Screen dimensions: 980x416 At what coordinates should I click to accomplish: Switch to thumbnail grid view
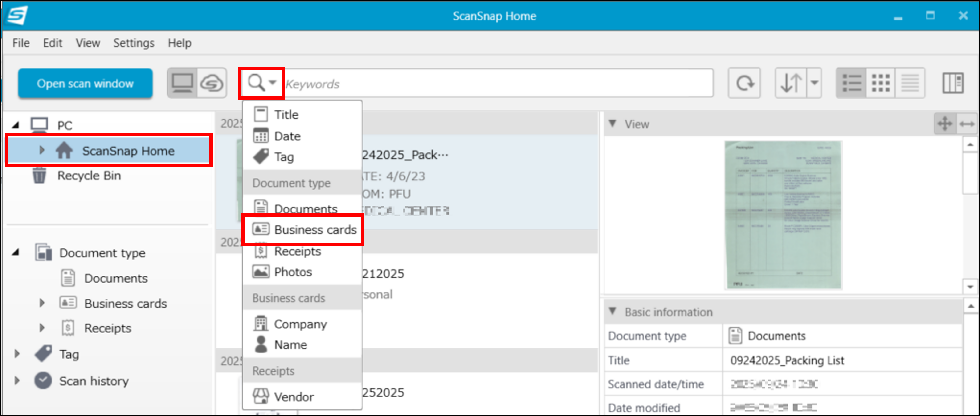click(880, 83)
